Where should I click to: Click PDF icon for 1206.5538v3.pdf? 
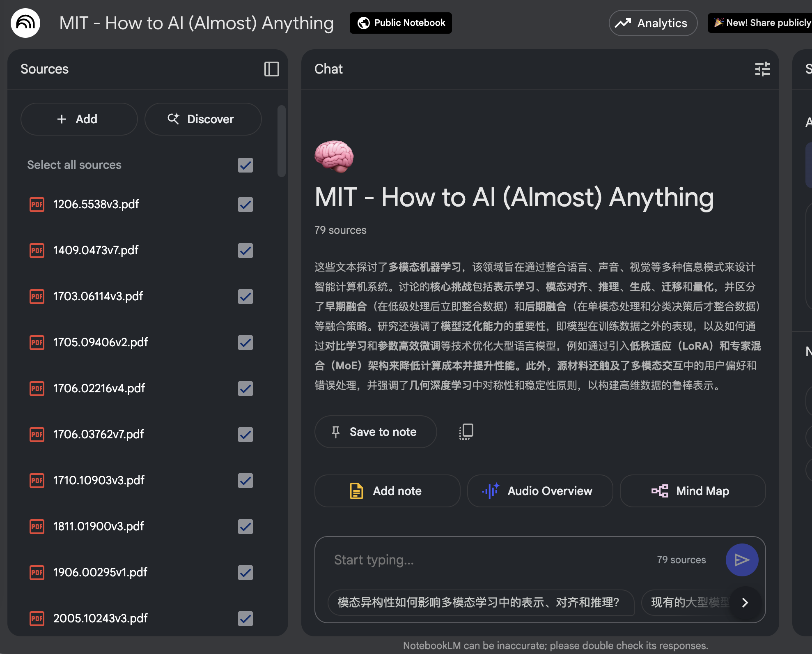click(x=37, y=204)
